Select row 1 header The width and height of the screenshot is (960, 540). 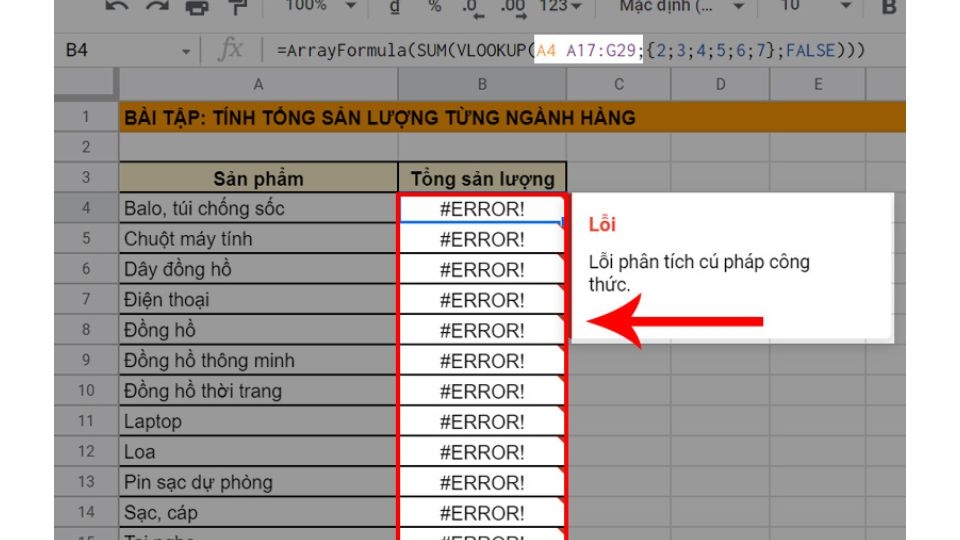86,116
